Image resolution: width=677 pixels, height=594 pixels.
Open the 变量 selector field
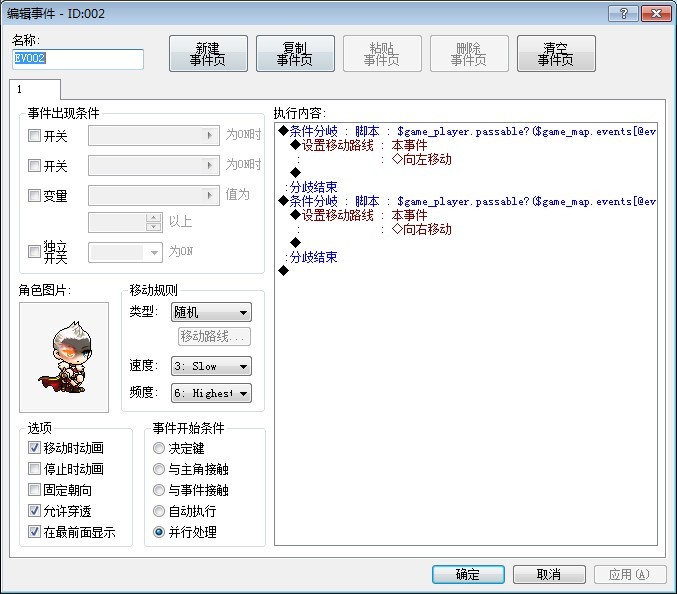154,196
